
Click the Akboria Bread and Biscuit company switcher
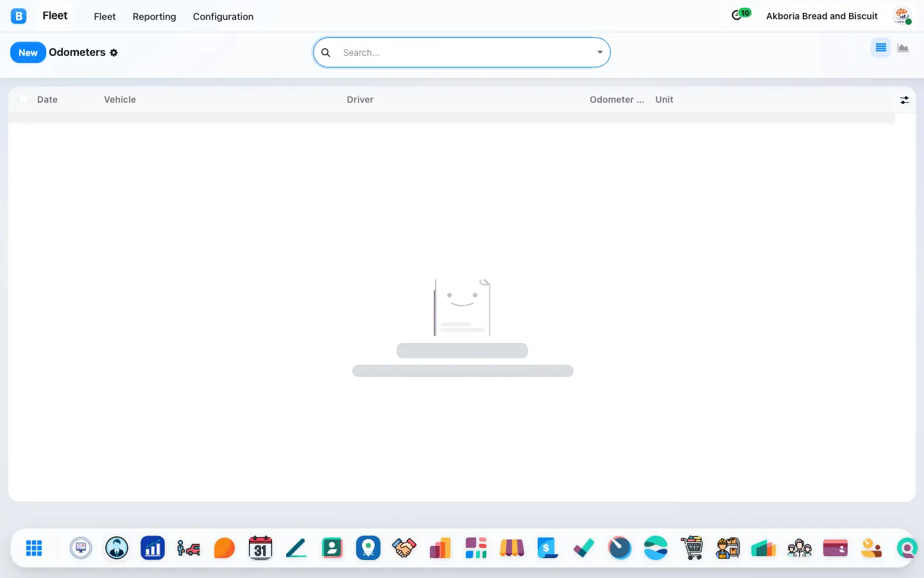point(822,16)
